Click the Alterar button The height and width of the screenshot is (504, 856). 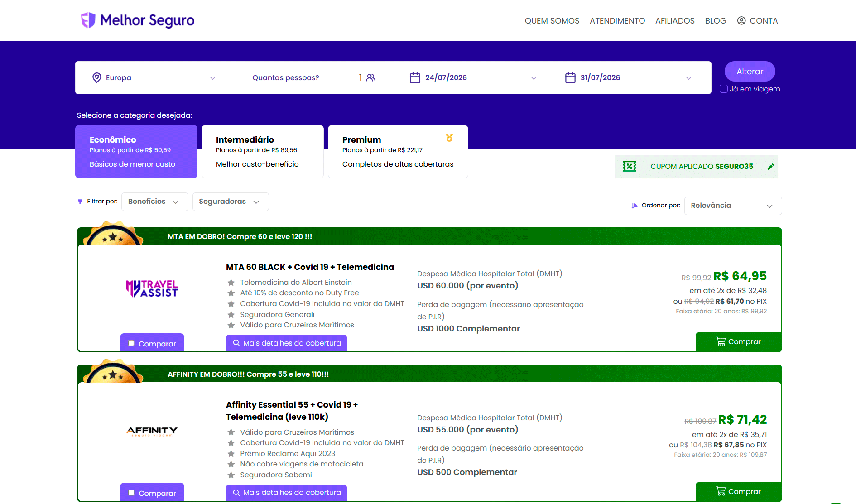(x=750, y=72)
